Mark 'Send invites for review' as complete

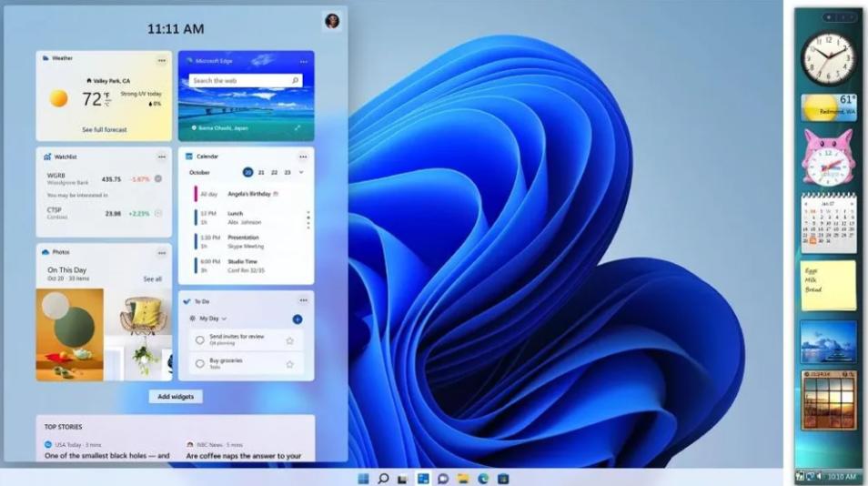point(200,340)
